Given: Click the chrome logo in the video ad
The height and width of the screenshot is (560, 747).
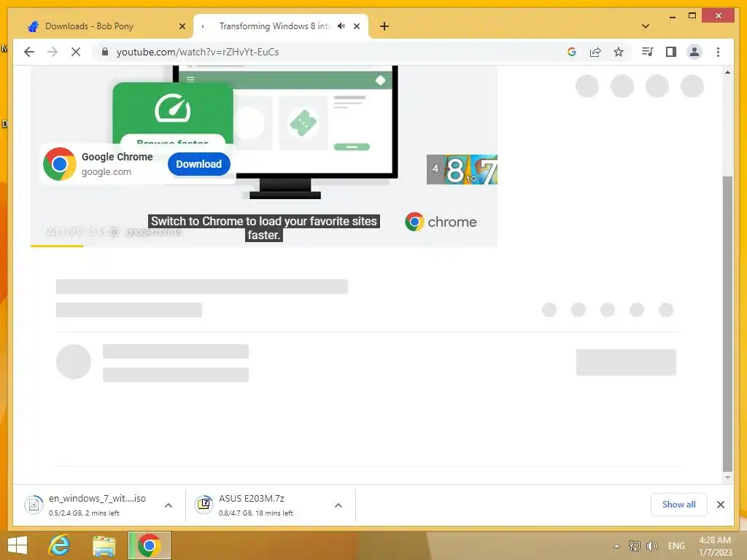Looking at the screenshot, I should point(441,222).
